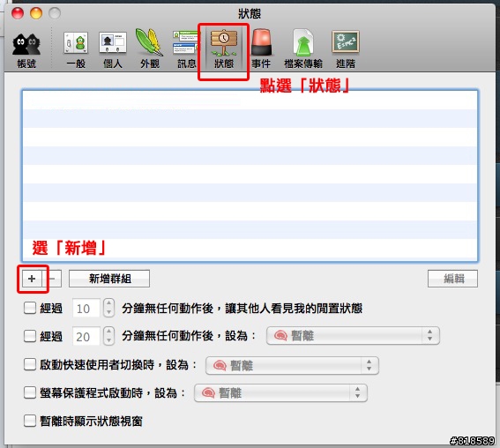Screen dimensions: 500x448
Task: Toggle 螢幕保護程式啟動時 checkbox
Action: pyautogui.click(x=30, y=392)
